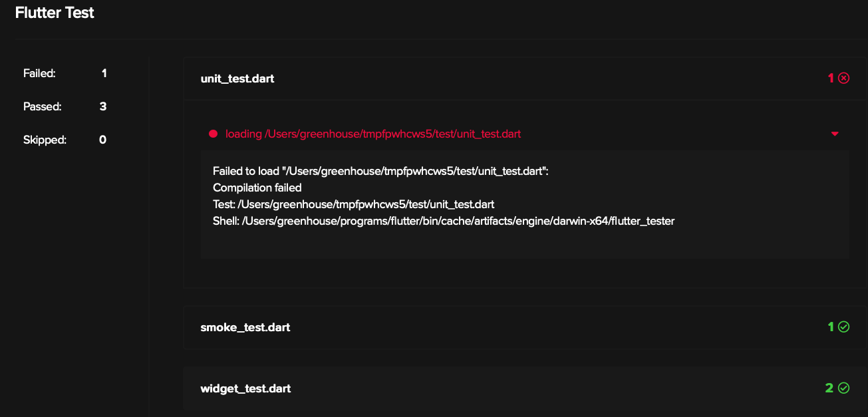Select the Skipped count filter
The height and width of the screenshot is (417, 868).
point(65,140)
